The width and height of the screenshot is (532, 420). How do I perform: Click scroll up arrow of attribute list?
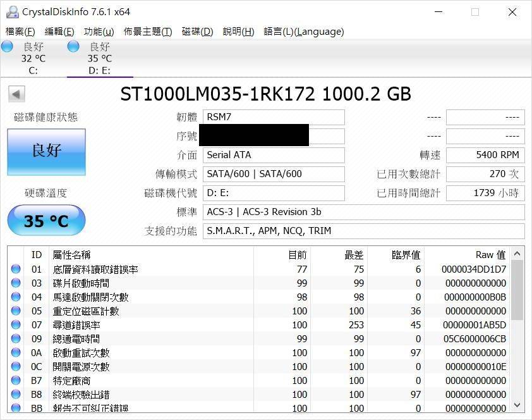517,254
